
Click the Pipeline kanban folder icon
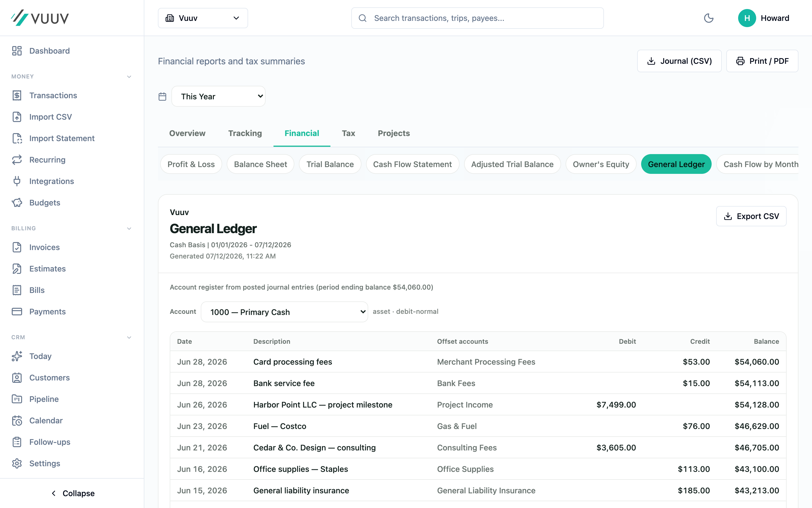click(17, 399)
